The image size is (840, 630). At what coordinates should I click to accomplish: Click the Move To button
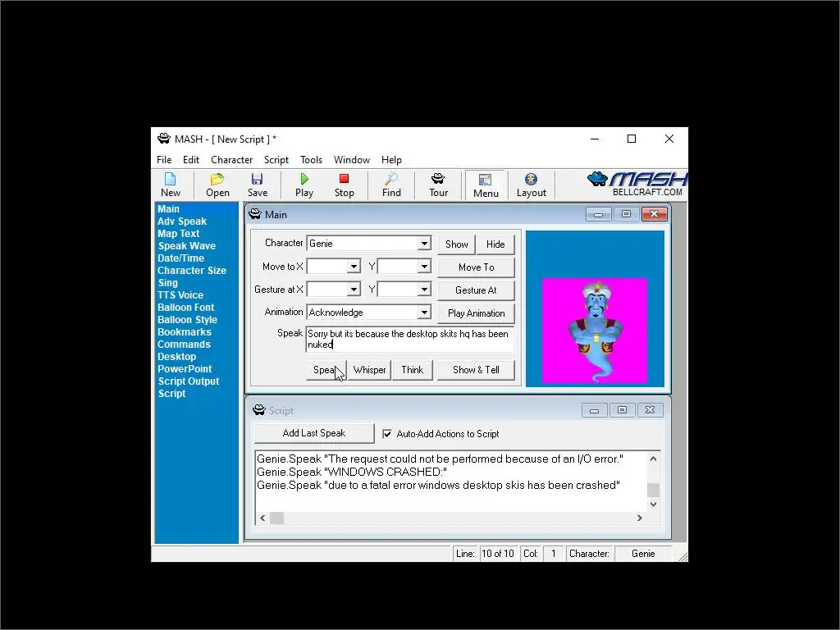(x=476, y=267)
